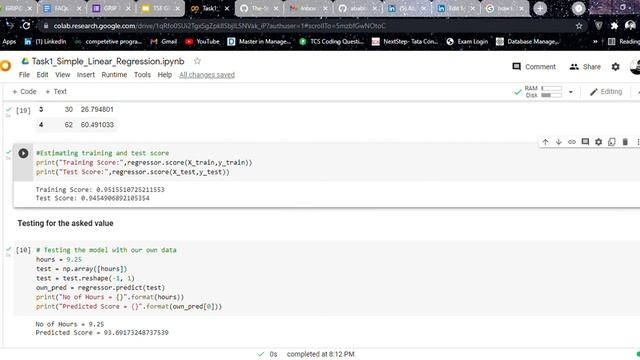Bookmark this page with the star
640x360 pixels.
click(x=579, y=26)
